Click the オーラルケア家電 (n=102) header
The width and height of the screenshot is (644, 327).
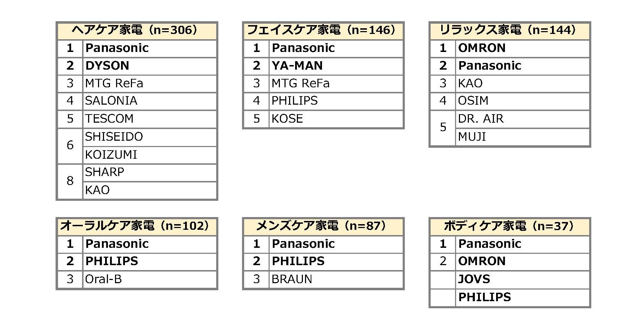pos(137,226)
